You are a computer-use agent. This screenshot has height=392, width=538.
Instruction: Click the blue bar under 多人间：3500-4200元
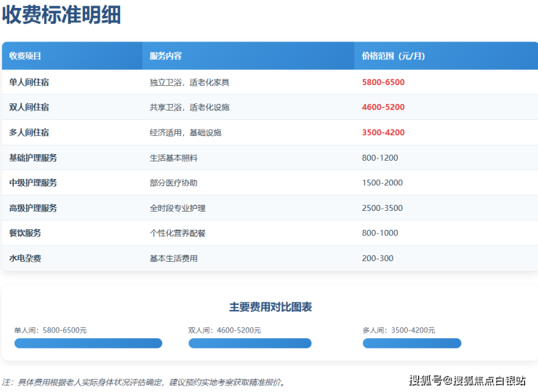[411, 343]
